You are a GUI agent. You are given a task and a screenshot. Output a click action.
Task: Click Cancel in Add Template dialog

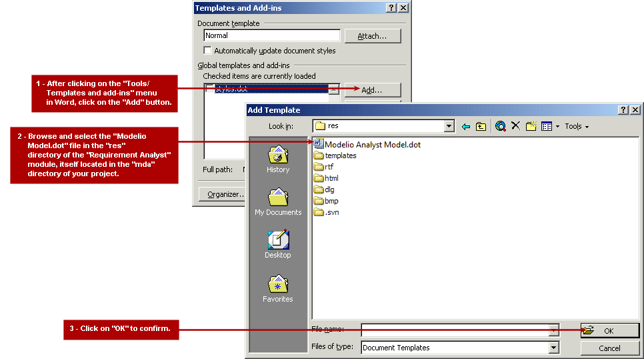click(610, 348)
